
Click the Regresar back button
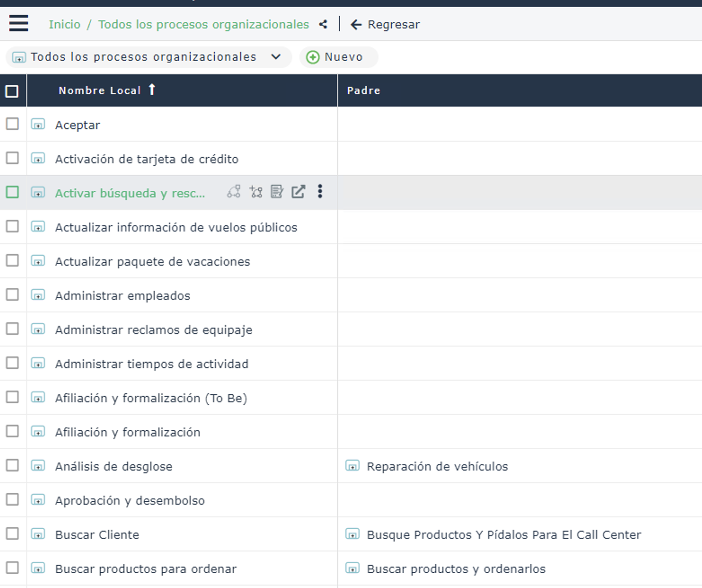coord(385,24)
